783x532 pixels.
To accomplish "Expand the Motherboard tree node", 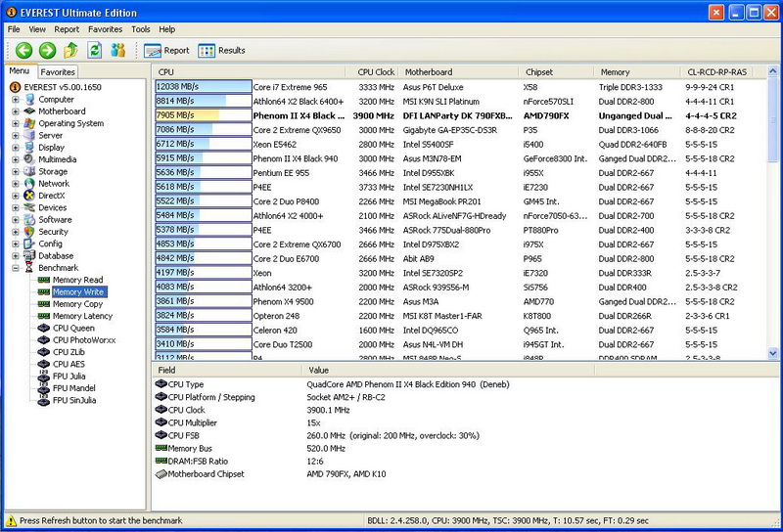I will pos(16,111).
